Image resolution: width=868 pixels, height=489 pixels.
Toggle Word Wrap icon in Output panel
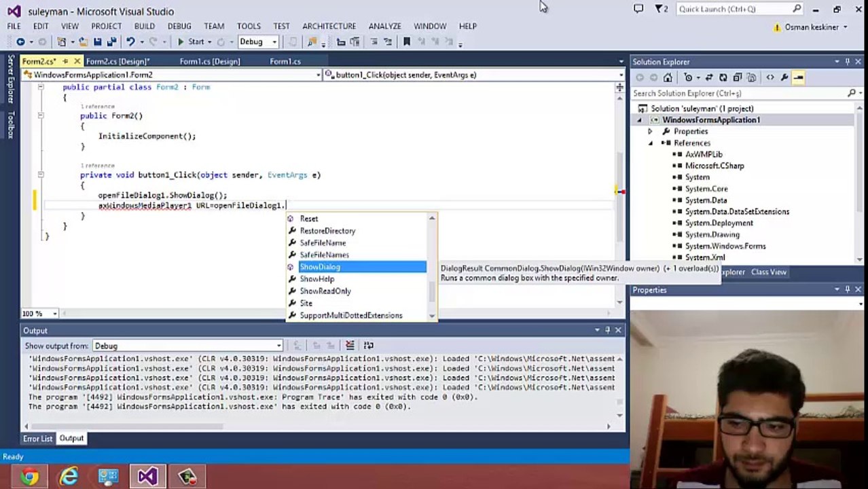click(369, 346)
